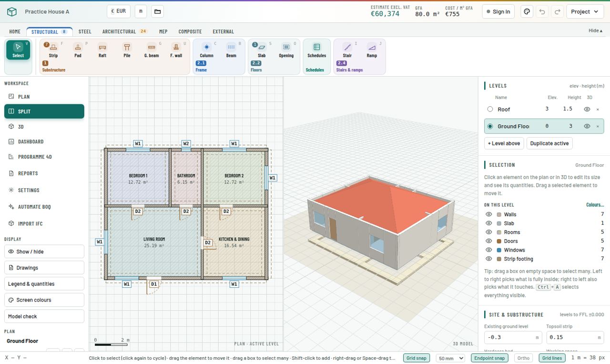
Task: Open the Steel tab
Action: pos(85,31)
